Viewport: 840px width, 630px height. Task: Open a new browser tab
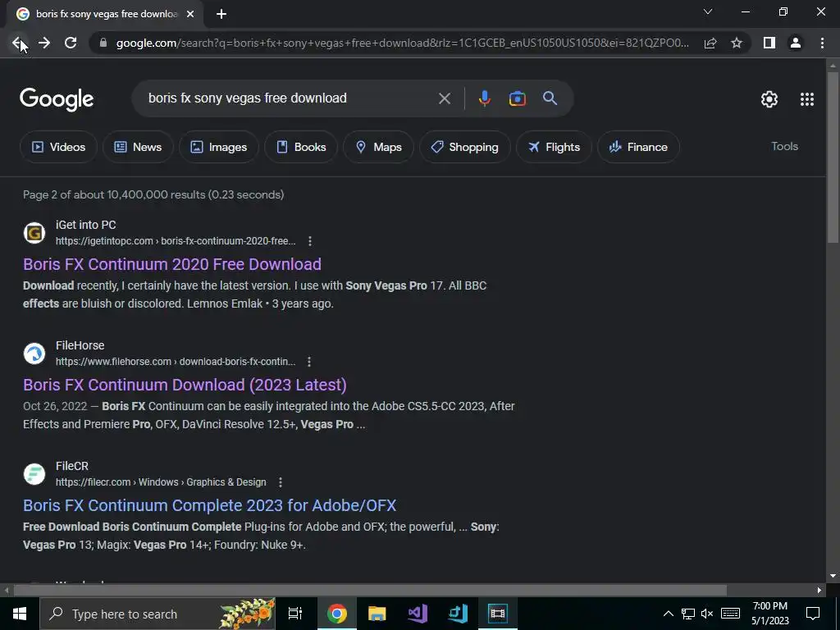(x=221, y=15)
